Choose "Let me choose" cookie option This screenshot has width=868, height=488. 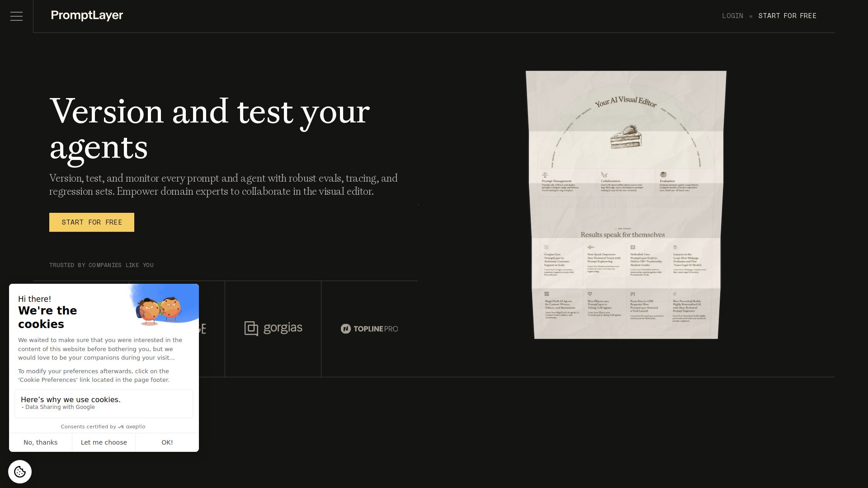104,442
